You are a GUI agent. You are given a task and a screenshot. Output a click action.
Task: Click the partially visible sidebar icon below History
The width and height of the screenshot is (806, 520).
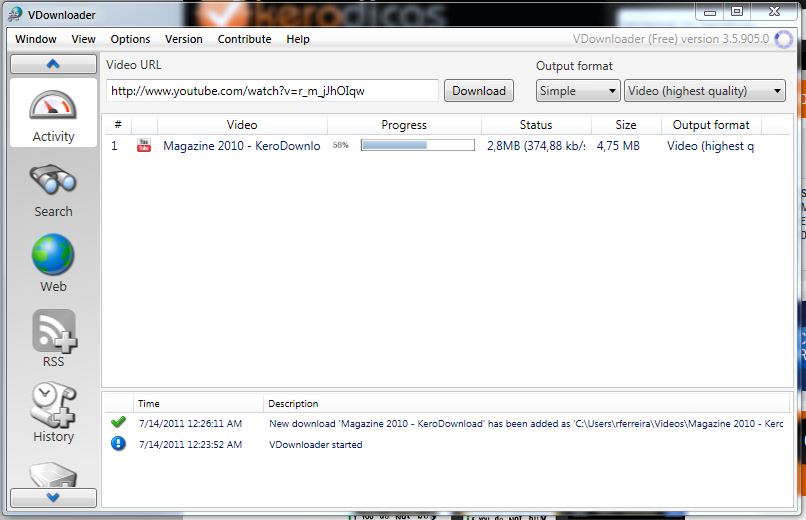(x=53, y=475)
